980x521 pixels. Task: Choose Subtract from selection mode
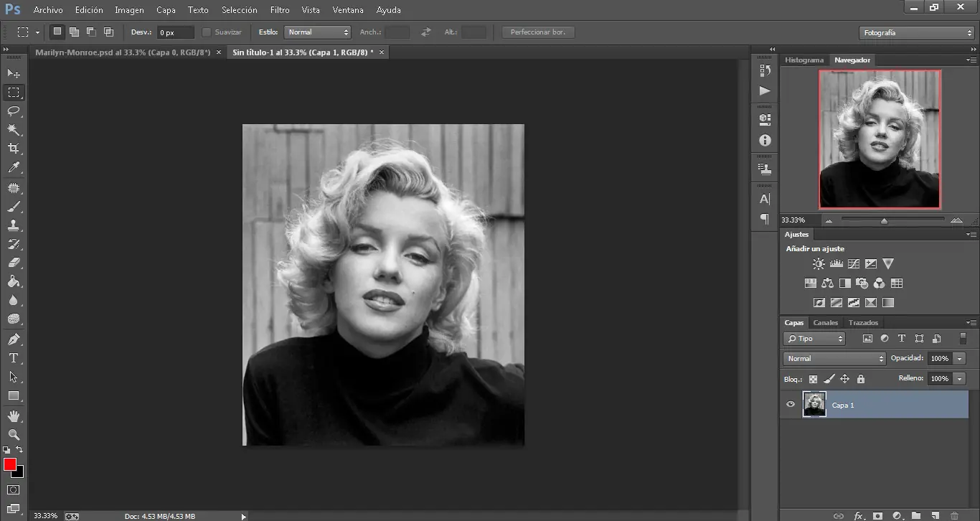click(x=91, y=32)
